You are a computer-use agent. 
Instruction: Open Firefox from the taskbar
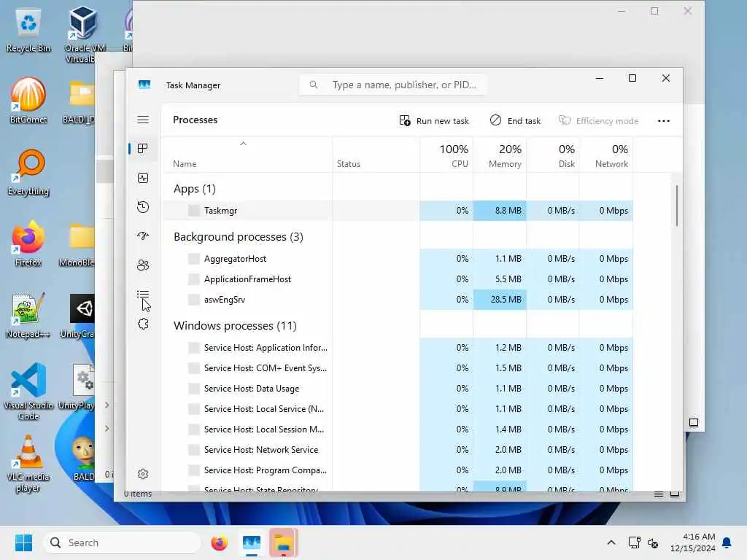[x=219, y=542]
